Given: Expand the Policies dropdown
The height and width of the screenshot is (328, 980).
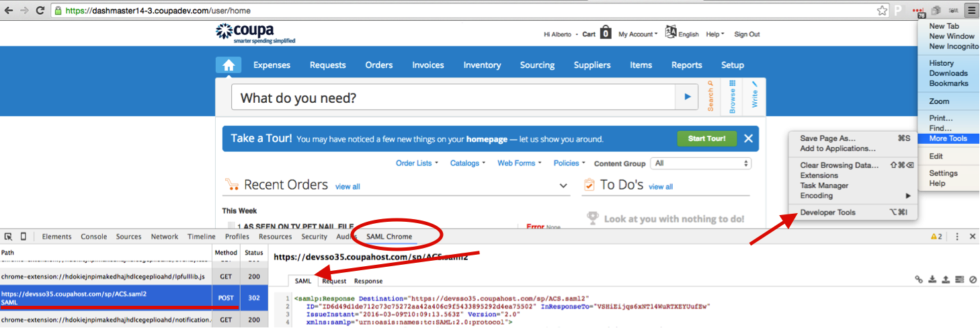Looking at the screenshot, I should pyautogui.click(x=569, y=163).
